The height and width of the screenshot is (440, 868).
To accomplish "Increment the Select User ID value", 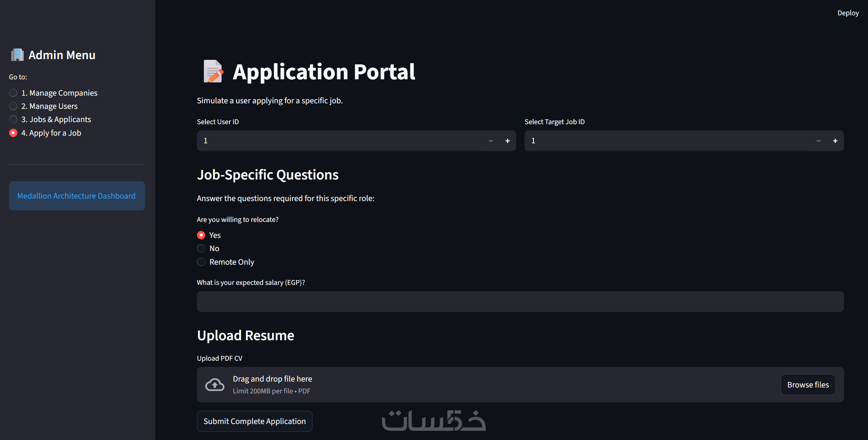I will 507,141.
